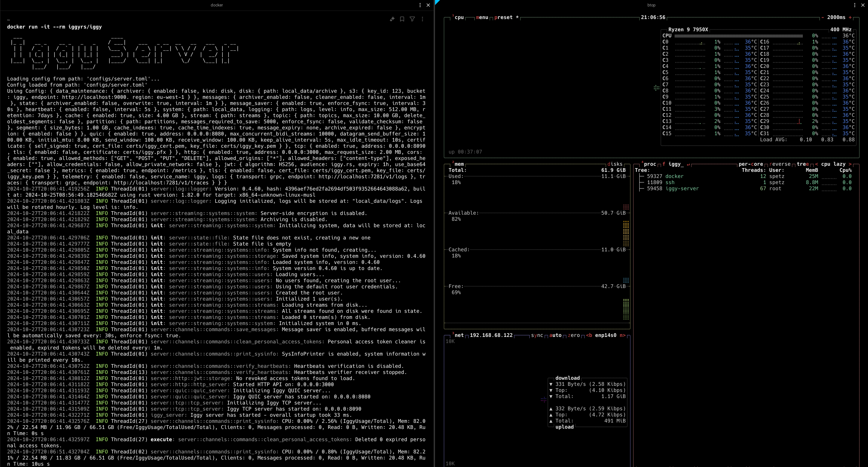Toggle reverse sorting in proc box

(780, 164)
